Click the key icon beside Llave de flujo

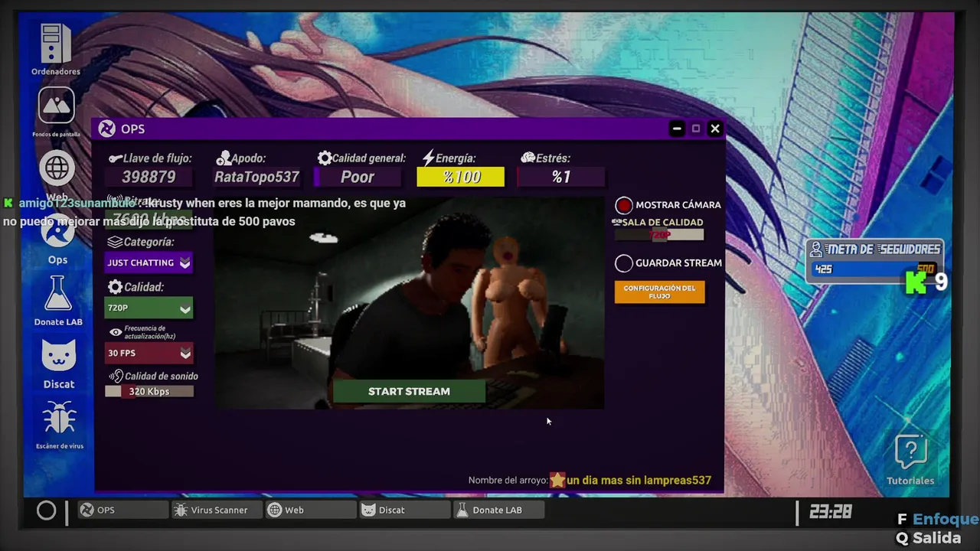(x=116, y=158)
